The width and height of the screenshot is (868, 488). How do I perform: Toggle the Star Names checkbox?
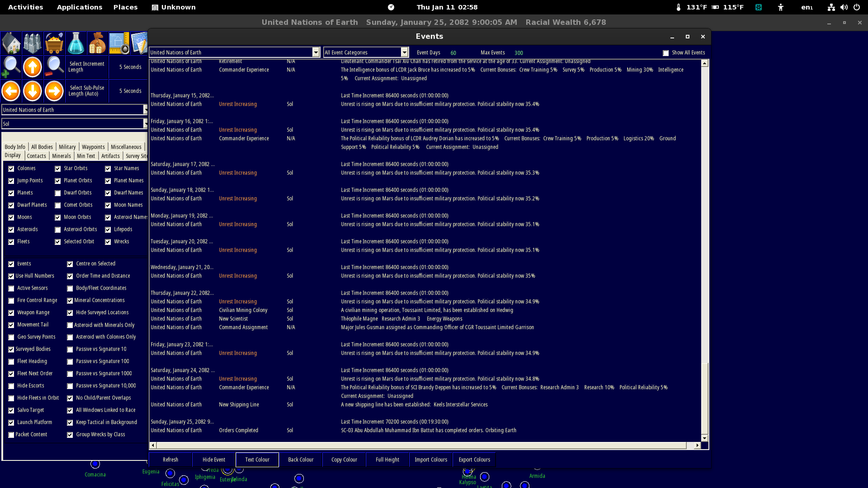(x=108, y=169)
